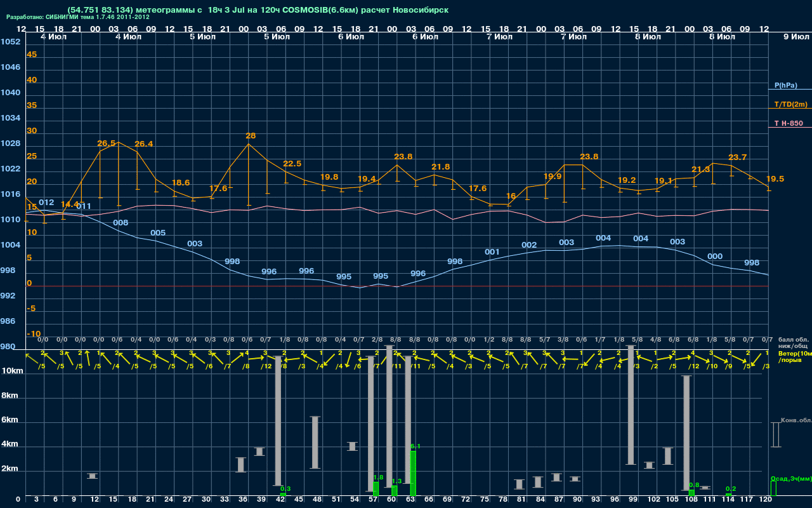The height and width of the screenshot is (508, 812).
Task: Click the 980 pressure axis label
Action: [x=8, y=347]
